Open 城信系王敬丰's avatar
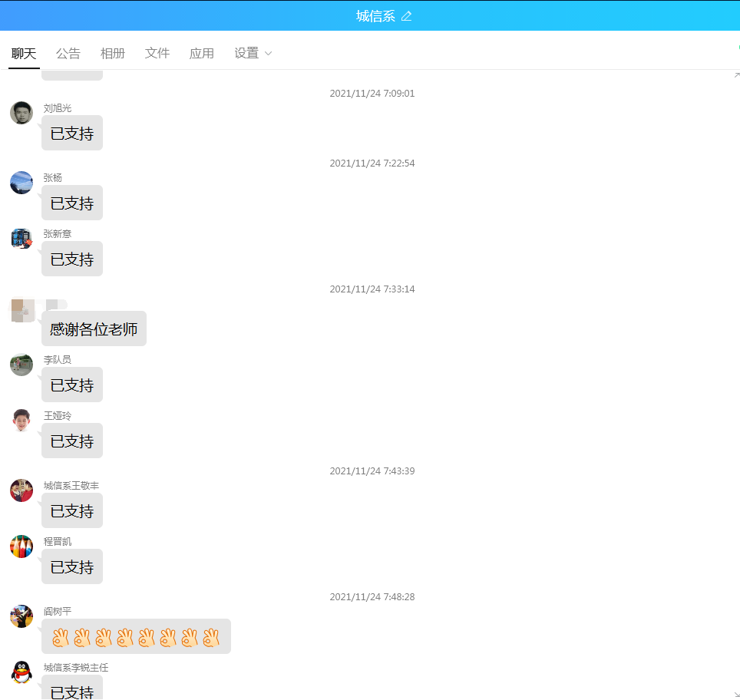This screenshot has width=740, height=700. 21,490
